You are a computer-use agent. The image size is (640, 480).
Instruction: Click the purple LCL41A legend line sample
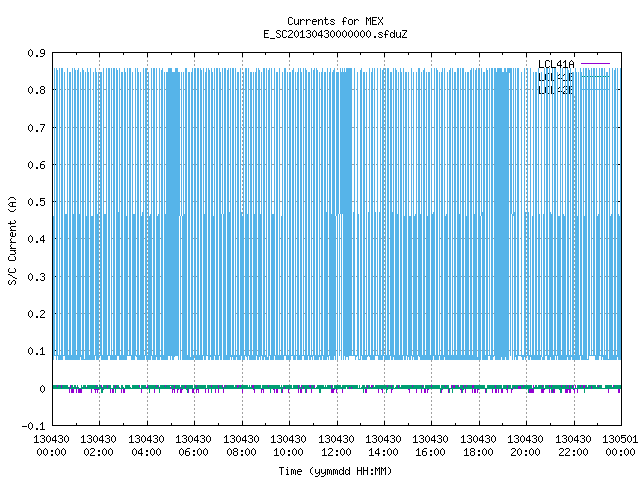(595, 64)
